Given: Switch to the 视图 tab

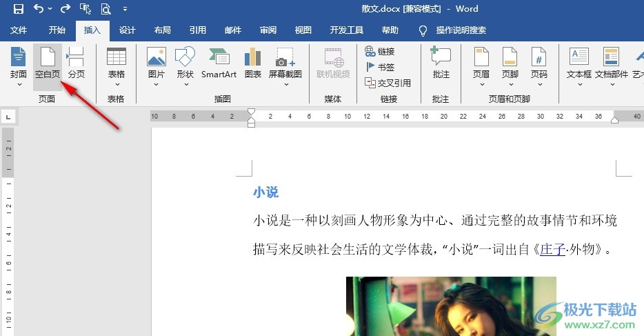Looking at the screenshot, I should 303,30.
